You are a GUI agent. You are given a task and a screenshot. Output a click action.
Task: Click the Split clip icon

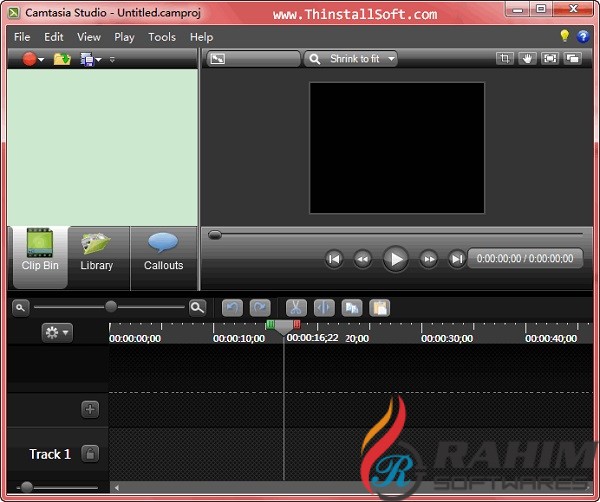coord(324,308)
